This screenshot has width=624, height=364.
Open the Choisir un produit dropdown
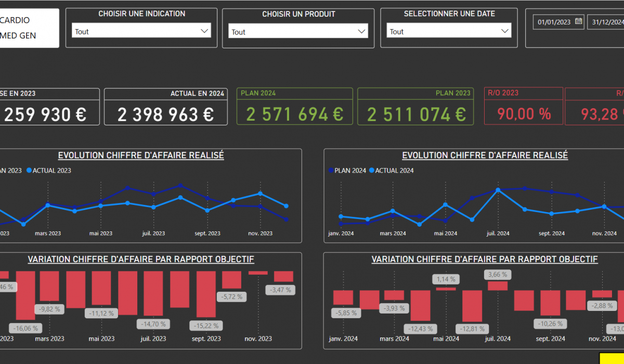coord(361,32)
